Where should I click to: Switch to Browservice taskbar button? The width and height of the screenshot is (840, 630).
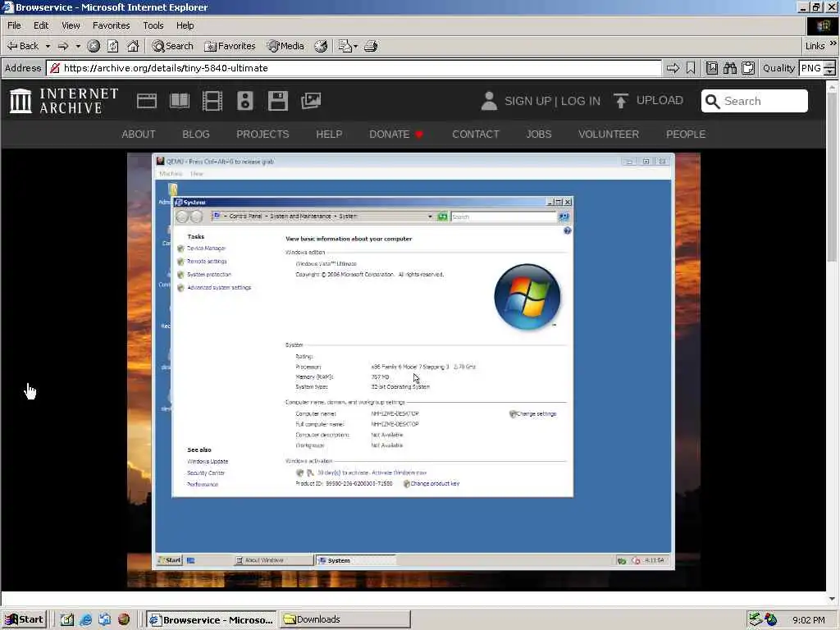tap(211, 619)
